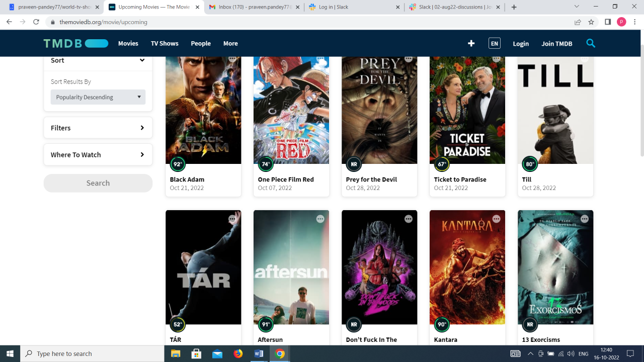Click the plus add-content icon in header
The image size is (644, 362).
[471, 43]
